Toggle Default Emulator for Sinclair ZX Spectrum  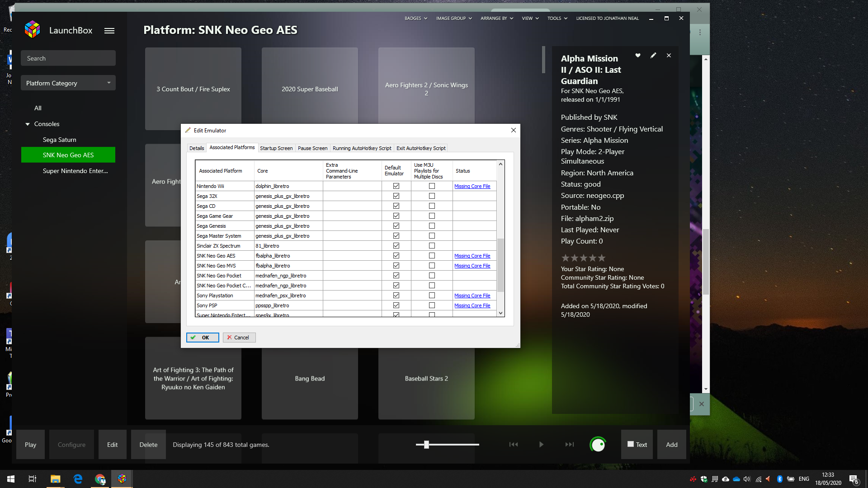[x=396, y=246]
